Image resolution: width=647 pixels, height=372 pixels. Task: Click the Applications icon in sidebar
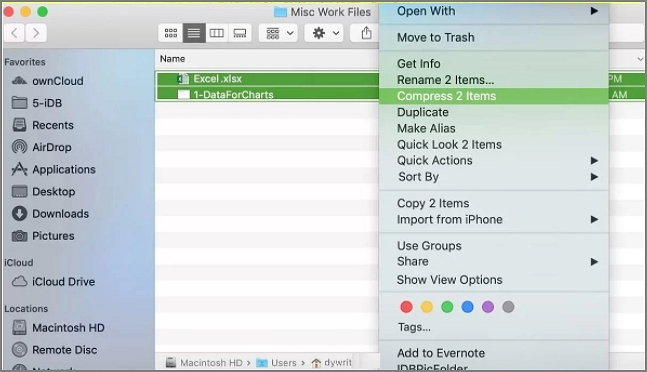pos(19,169)
